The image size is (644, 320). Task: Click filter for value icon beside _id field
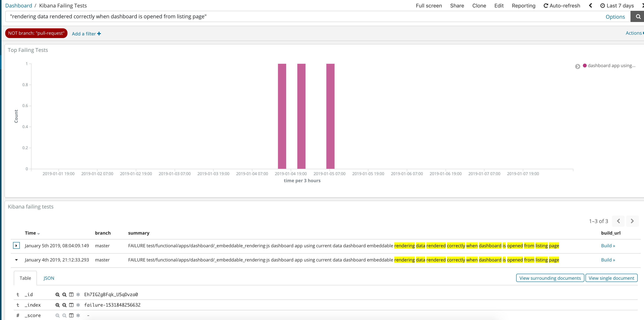click(x=58, y=294)
